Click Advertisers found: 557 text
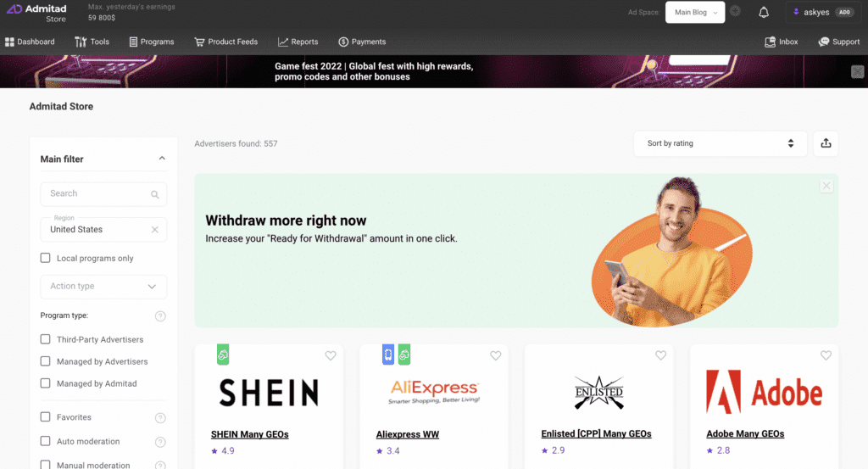 [236, 143]
